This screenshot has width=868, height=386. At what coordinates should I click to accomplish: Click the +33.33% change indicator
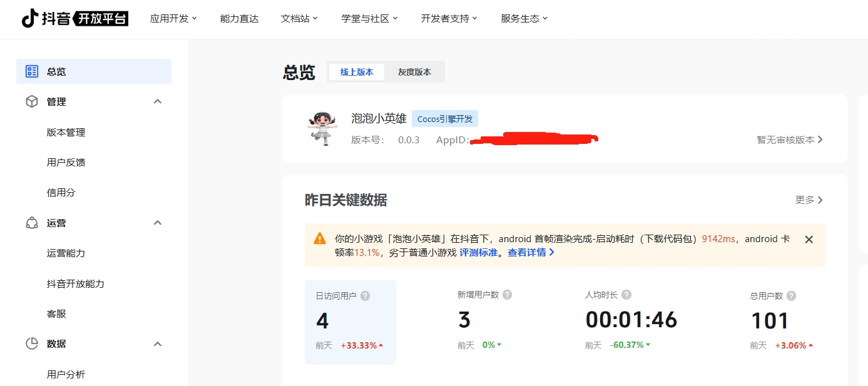click(x=362, y=345)
